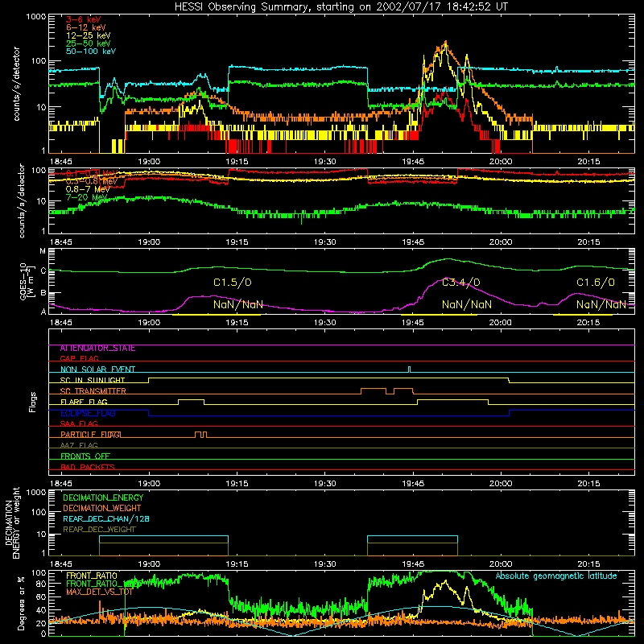Select the 12-25 keV legend label

pyautogui.click(x=88, y=35)
